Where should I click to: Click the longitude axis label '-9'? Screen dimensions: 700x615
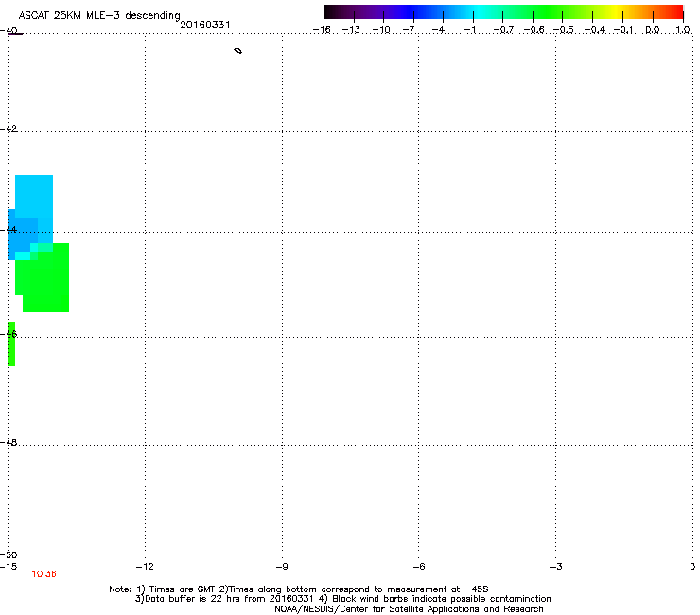pos(282,567)
